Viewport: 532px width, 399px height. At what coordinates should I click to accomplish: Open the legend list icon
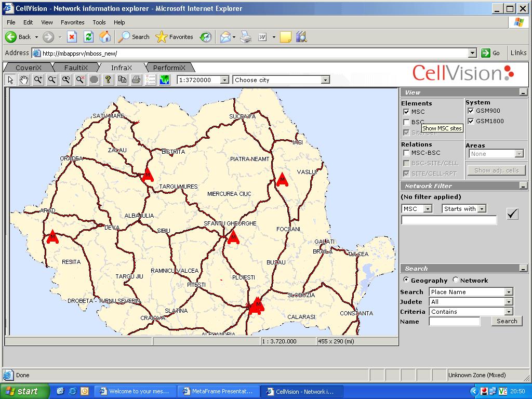150,80
